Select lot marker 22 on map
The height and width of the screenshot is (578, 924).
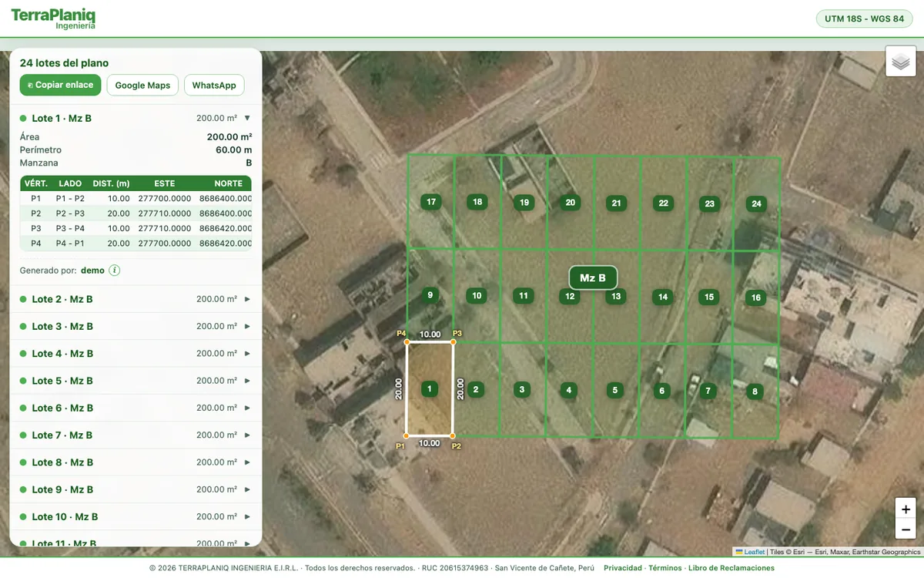pyautogui.click(x=664, y=203)
